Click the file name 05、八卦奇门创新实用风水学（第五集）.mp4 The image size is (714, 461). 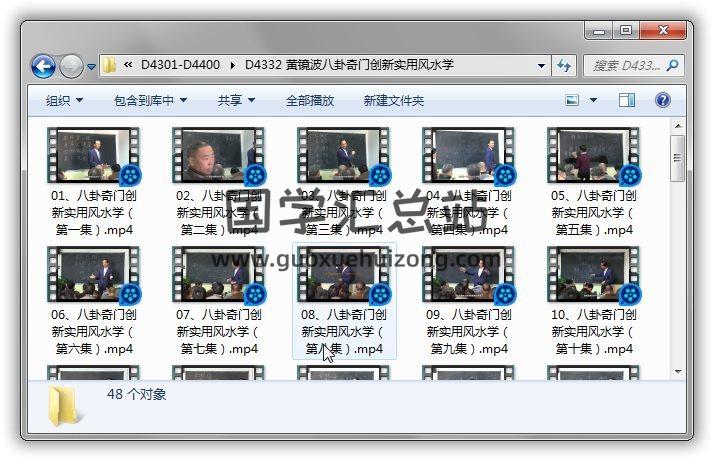tap(593, 213)
